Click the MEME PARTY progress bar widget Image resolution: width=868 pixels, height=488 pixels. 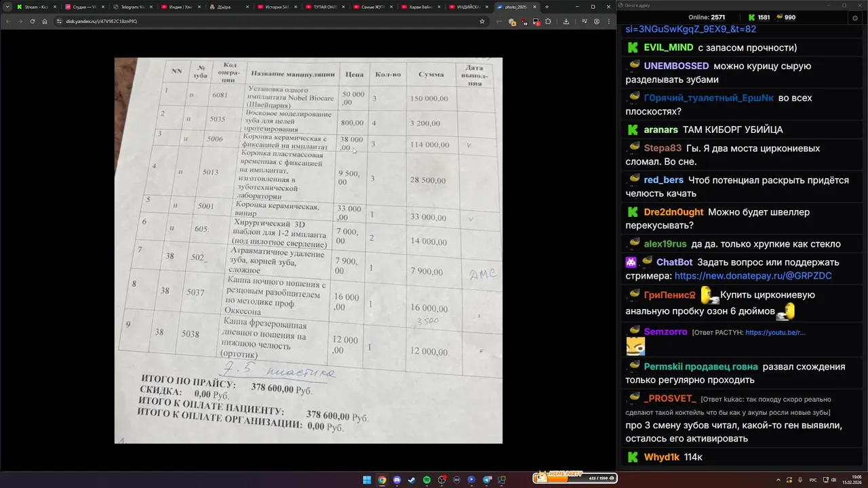(574, 478)
